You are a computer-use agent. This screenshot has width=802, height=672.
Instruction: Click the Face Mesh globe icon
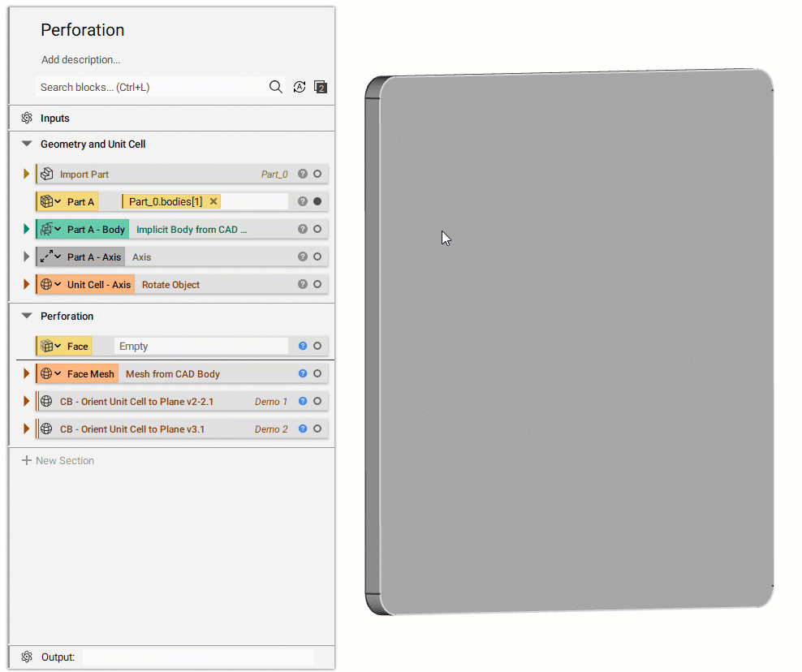[x=46, y=374]
